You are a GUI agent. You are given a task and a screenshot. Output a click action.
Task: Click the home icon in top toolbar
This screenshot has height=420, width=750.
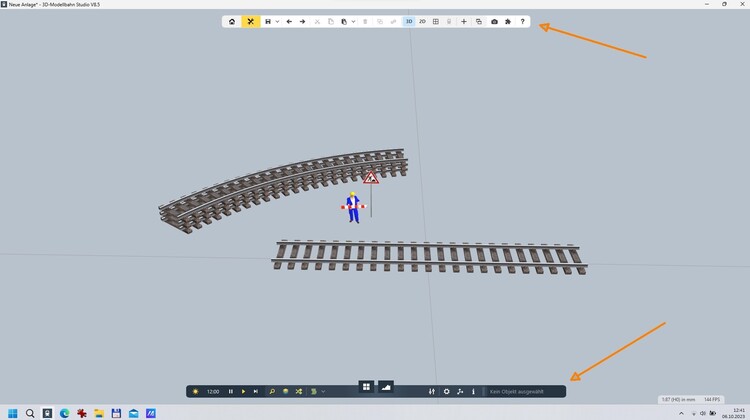[232, 21]
